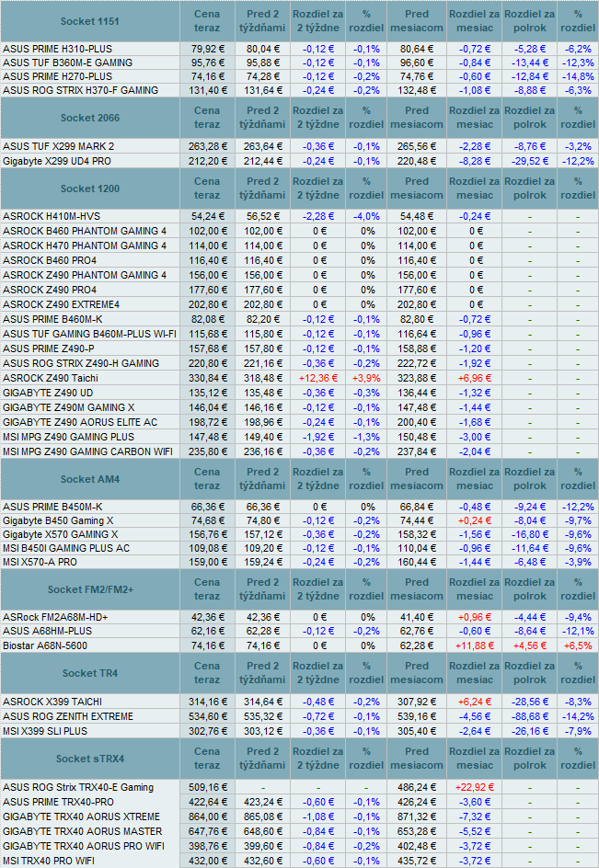Select the -29,52 € half-year difference cell

point(529,161)
